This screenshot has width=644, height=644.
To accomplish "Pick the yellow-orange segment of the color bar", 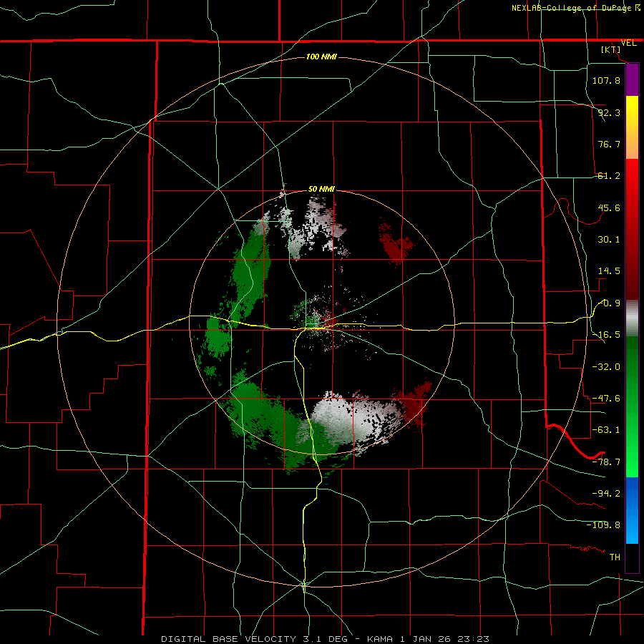I will click(x=632, y=127).
